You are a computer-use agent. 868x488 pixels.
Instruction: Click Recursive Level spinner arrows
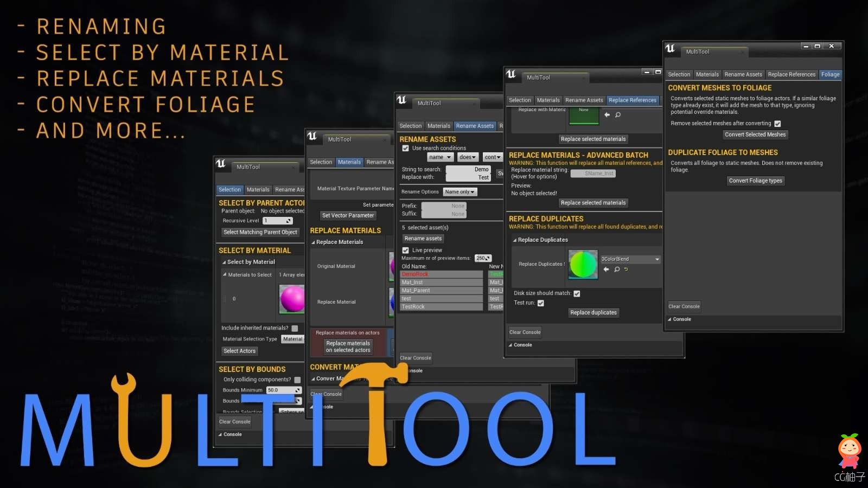tap(289, 221)
